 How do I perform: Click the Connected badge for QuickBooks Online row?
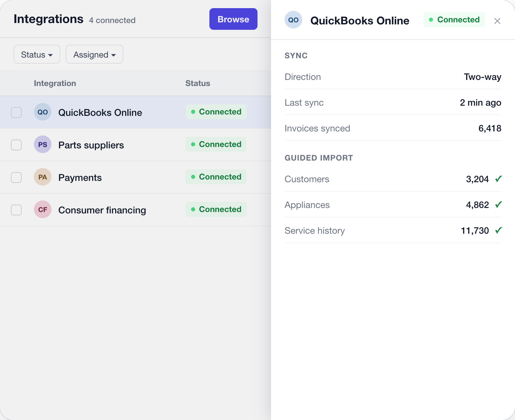[216, 112]
